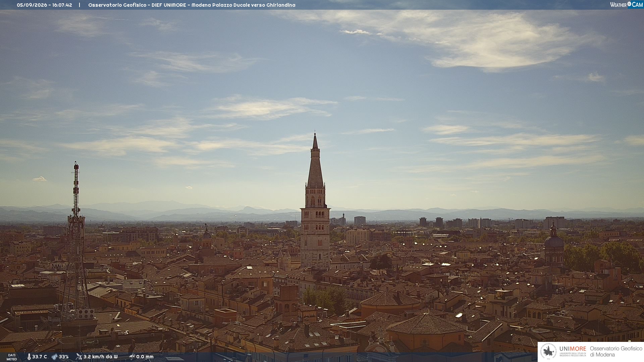Image resolution: width=644 pixels, height=362 pixels.
Task: Click the 3.2 km/h da W wind reading
Action: (101, 357)
